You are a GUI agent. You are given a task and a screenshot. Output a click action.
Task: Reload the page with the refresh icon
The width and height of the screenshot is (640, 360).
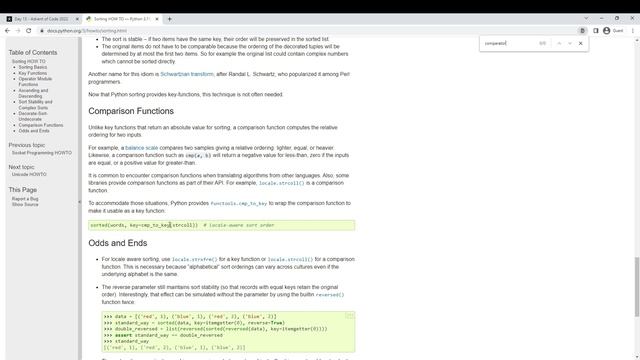click(29, 31)
